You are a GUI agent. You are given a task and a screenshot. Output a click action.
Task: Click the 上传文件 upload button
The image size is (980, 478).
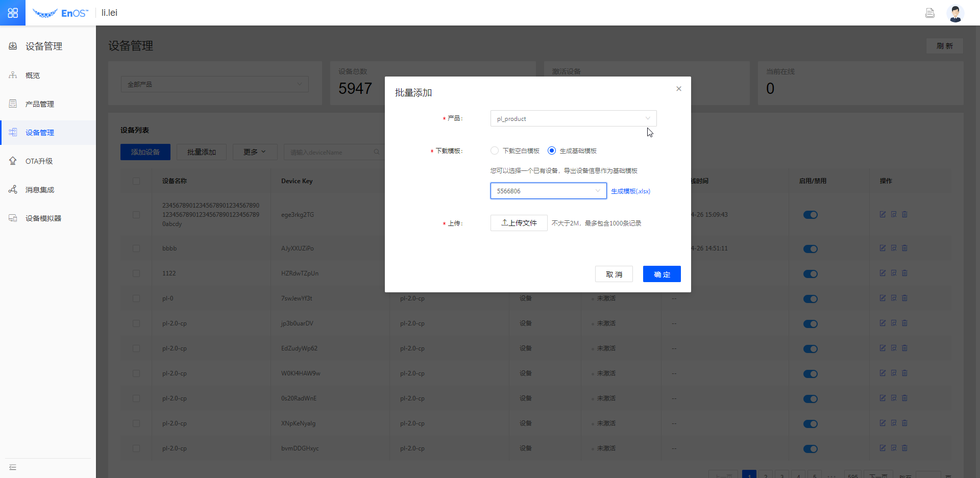pos(519,223)
